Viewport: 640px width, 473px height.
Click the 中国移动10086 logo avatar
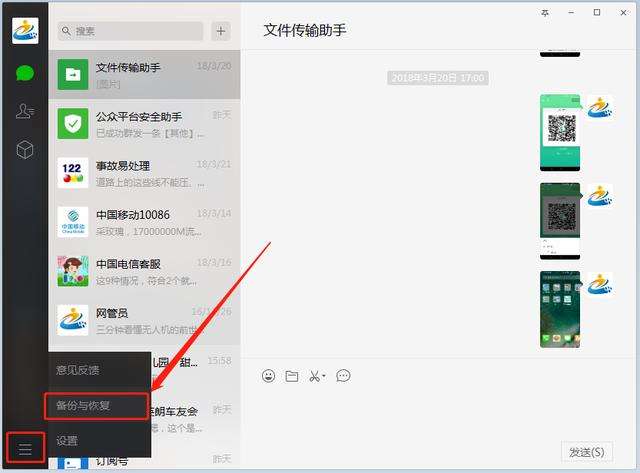(x=73, y=222)
